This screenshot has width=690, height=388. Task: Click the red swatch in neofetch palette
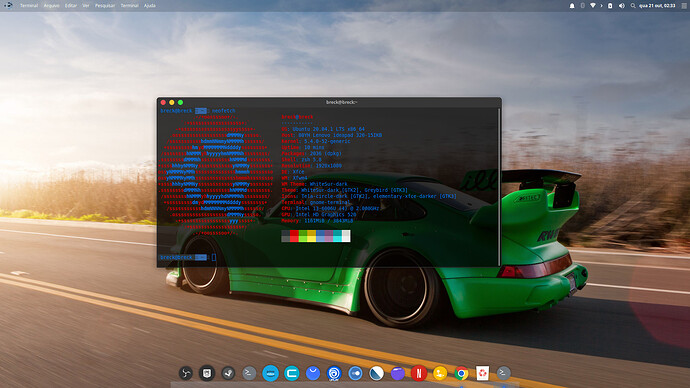click(x=294, y=236)
